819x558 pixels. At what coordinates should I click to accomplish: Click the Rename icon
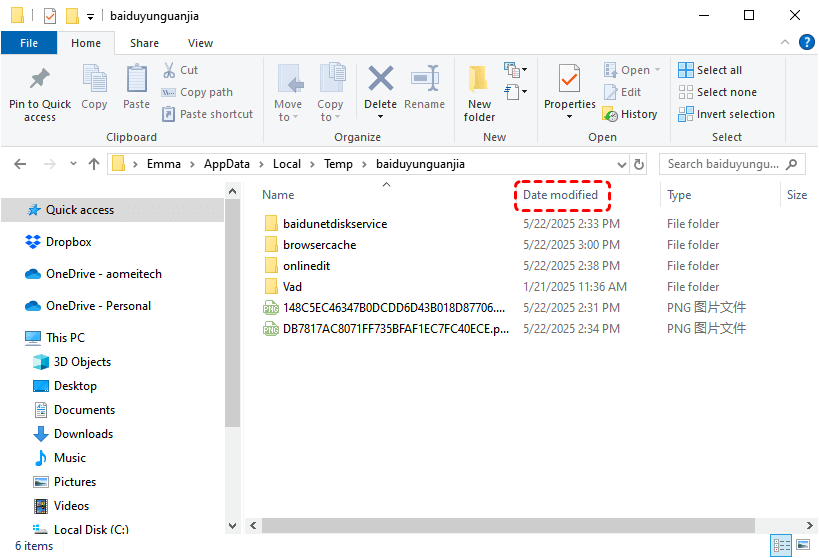tap(425, 79)
